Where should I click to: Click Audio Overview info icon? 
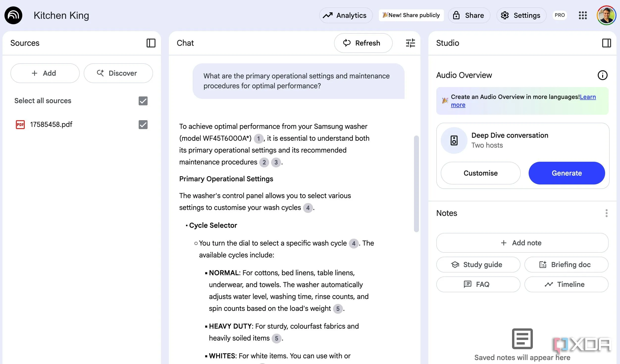(602, 75)
